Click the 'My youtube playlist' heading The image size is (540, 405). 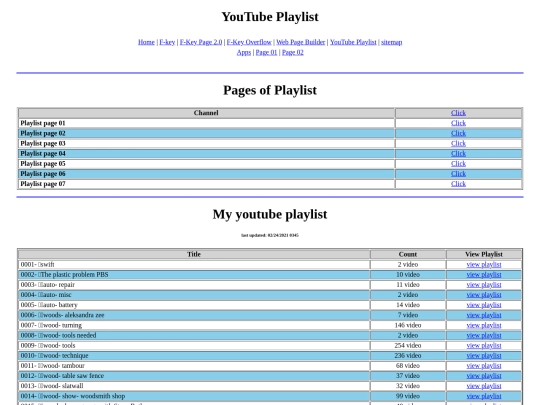tap(270, 214)
